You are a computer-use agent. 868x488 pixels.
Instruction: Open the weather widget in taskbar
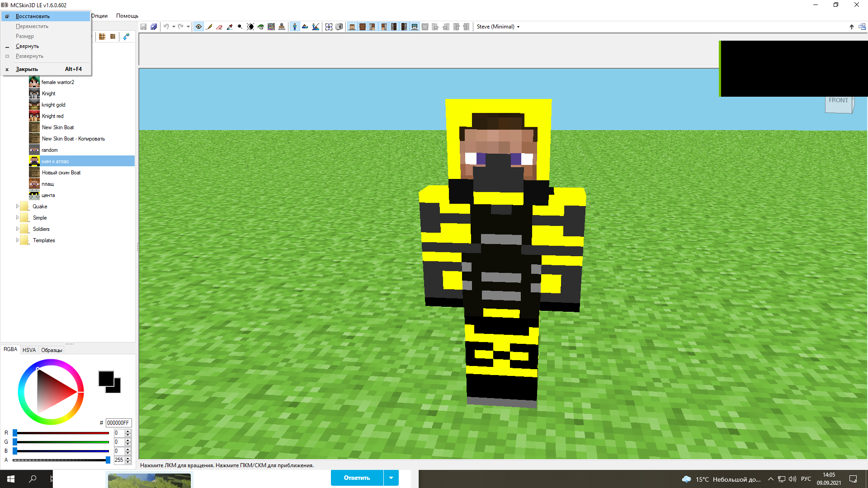721,479
